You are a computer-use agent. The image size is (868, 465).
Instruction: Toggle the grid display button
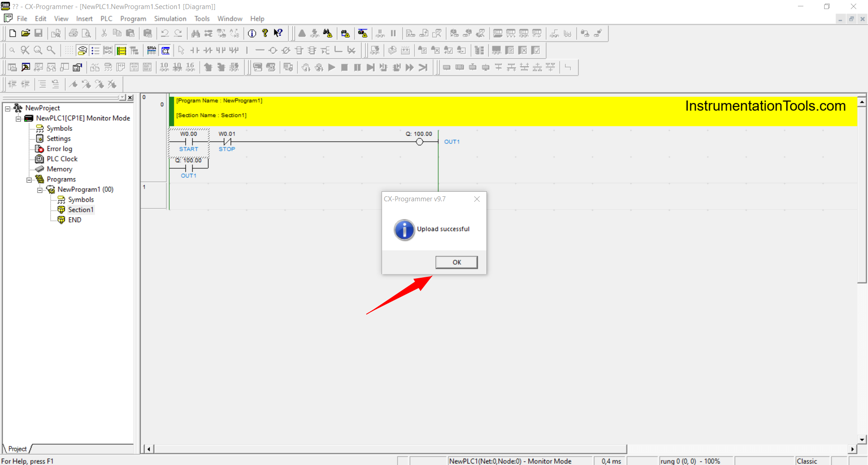tap(69, 50)
